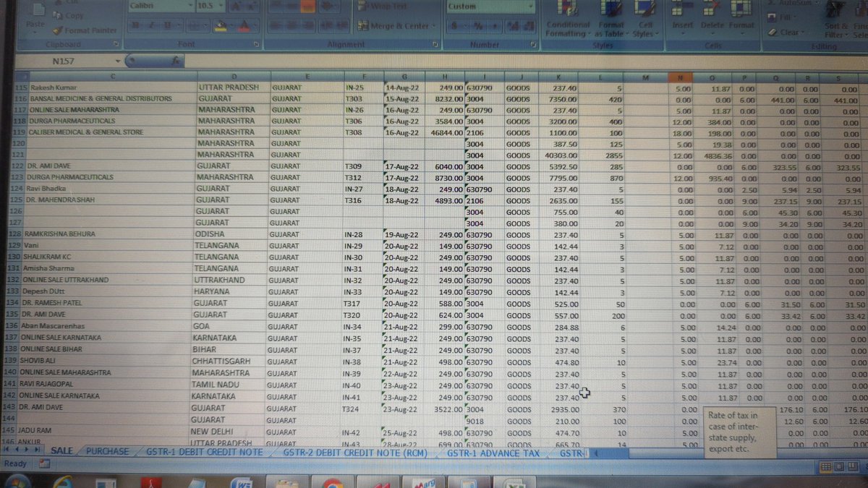The width and height of the screenshot is (868, 488).
Task: Increase font size with Grow Font
Action: pyautogui.click(x=235, y=7)
